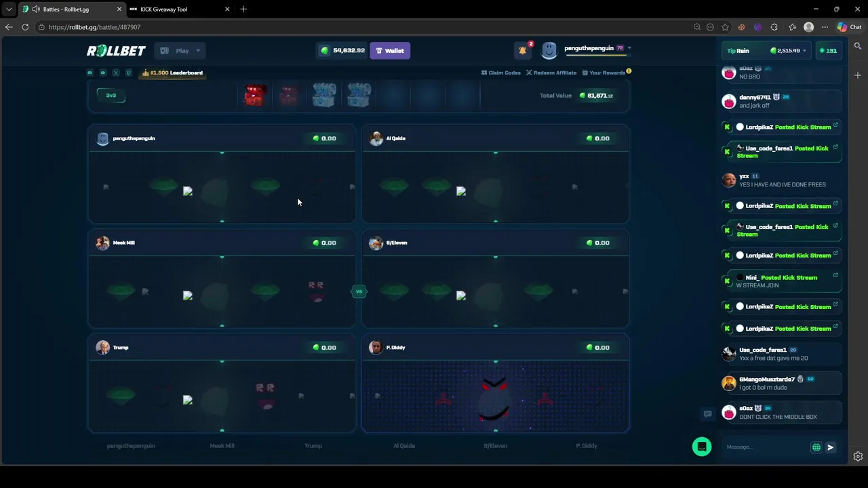This screenshot has height=488, width=868.
Task: Click the user avatar in header
Action: 549,50
